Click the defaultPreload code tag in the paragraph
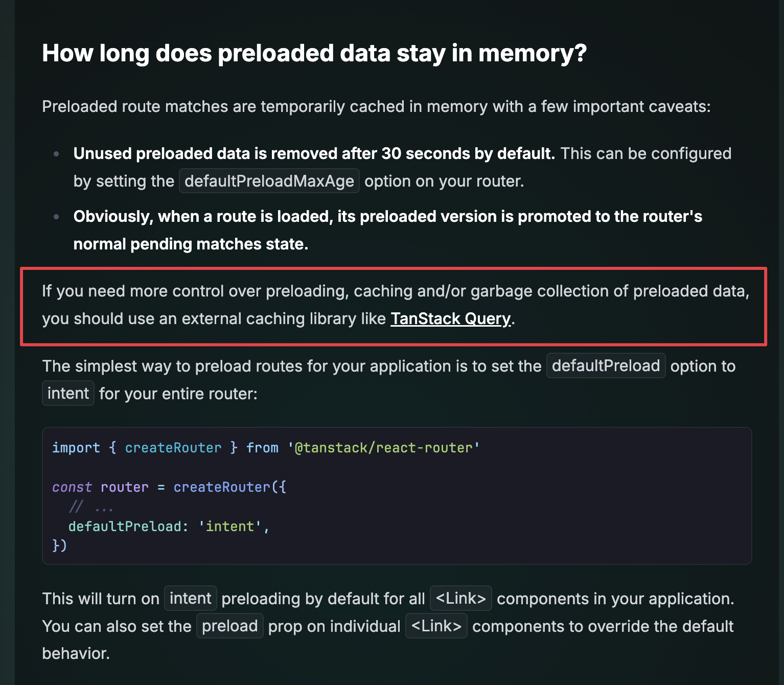784x685 pixels. 606,366
